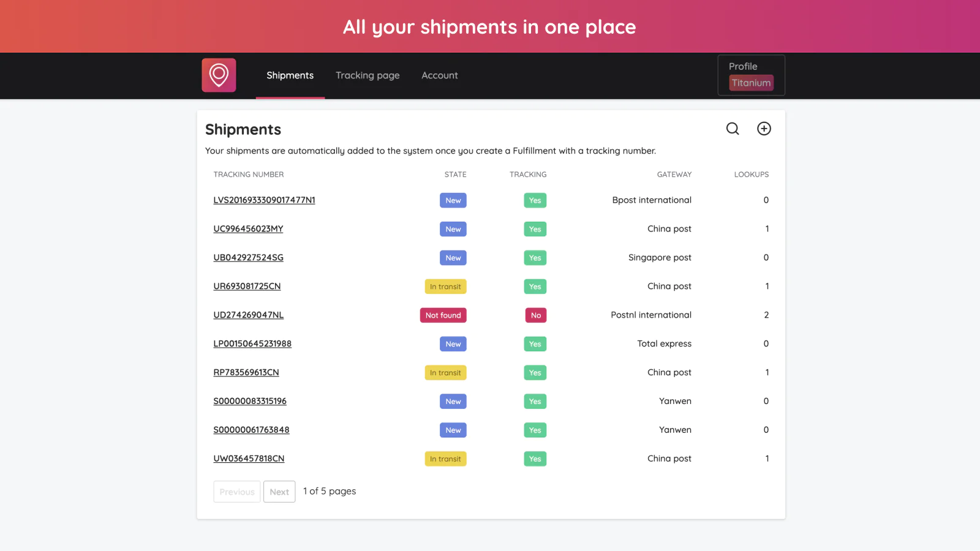Open the Profile Titanium box
Viewport: 980px width, 551px height.
click(752, 75)
